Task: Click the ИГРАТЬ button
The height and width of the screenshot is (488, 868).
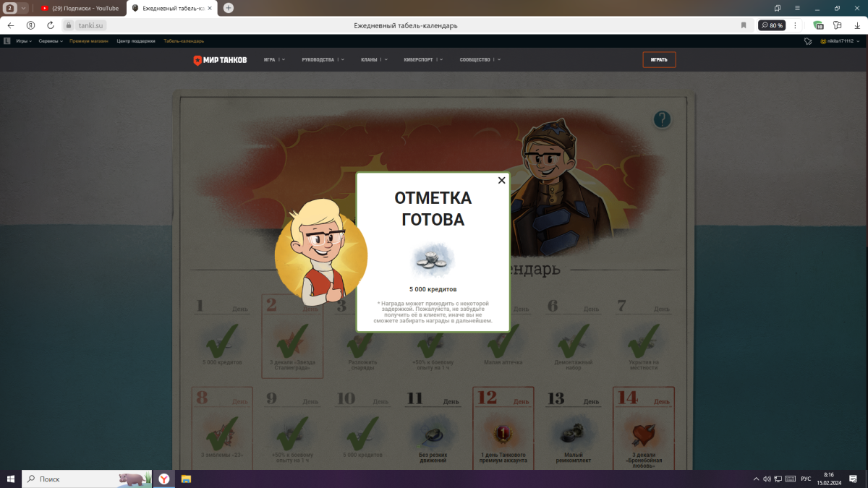Action: tap(659, 59)
